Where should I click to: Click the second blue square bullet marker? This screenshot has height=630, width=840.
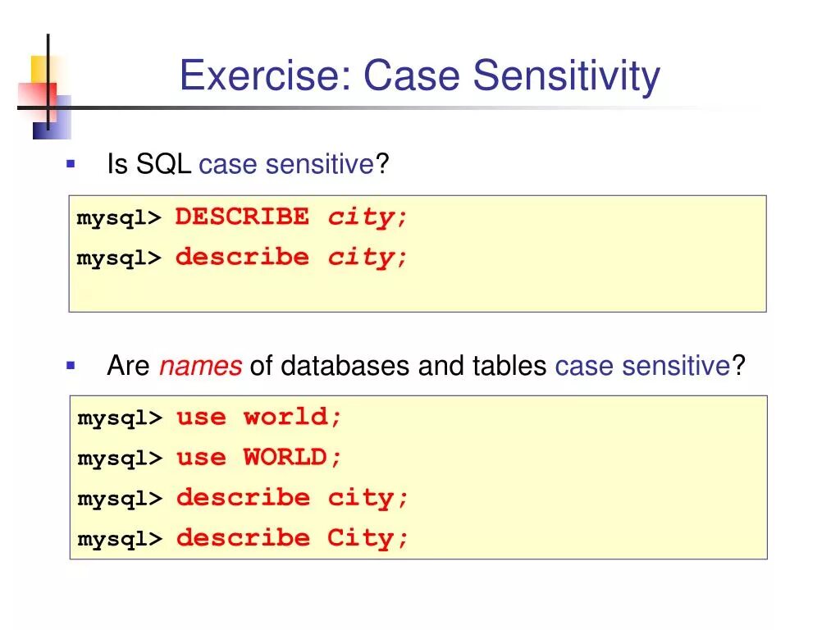pyautogui.click(x=71, y=364)
